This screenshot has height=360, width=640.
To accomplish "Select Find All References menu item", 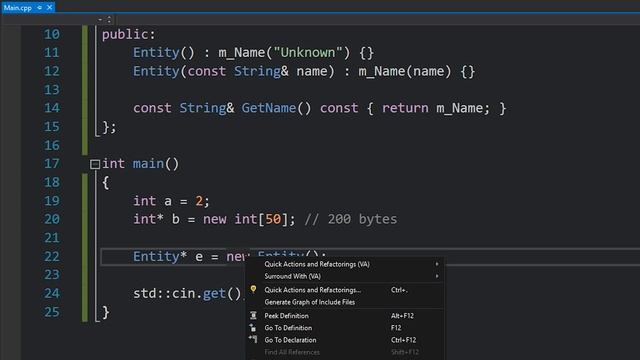I will [345, 352].
